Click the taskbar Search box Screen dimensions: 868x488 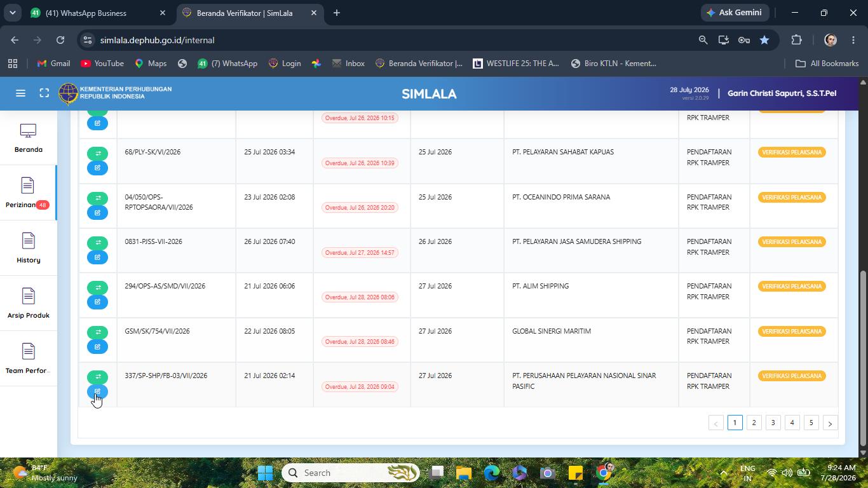tap(351, 473)
